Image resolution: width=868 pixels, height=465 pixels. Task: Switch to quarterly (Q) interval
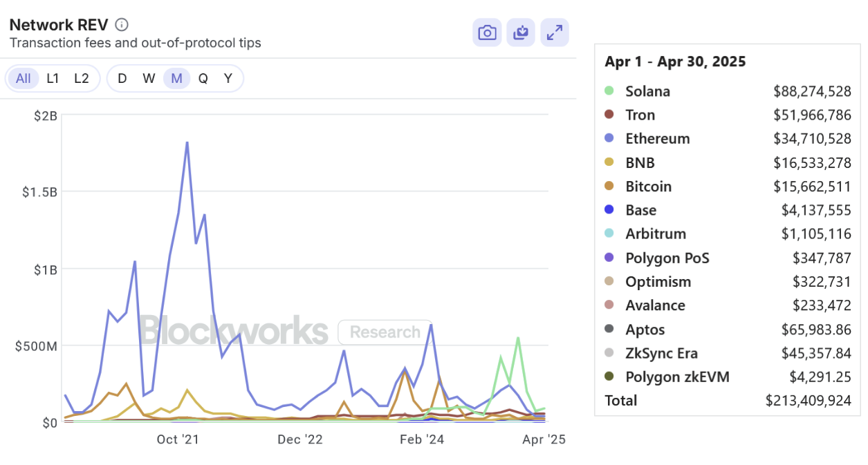point(203,78)
